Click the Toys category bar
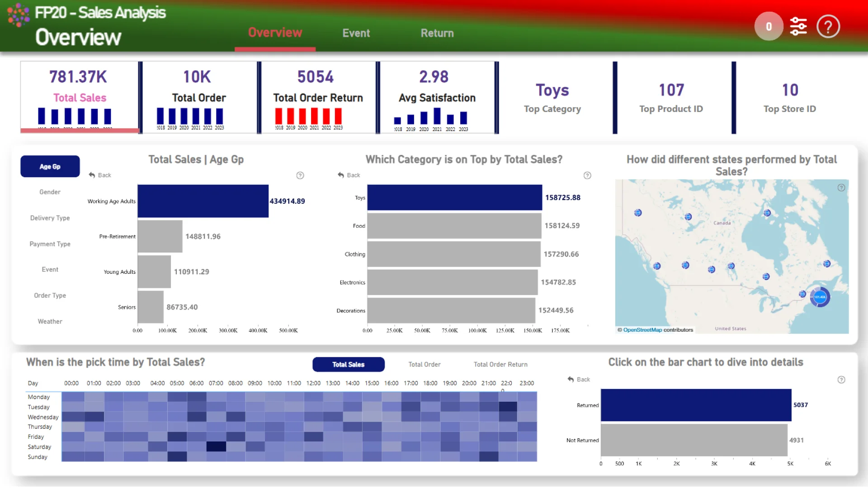 click(x=455, y=197)
